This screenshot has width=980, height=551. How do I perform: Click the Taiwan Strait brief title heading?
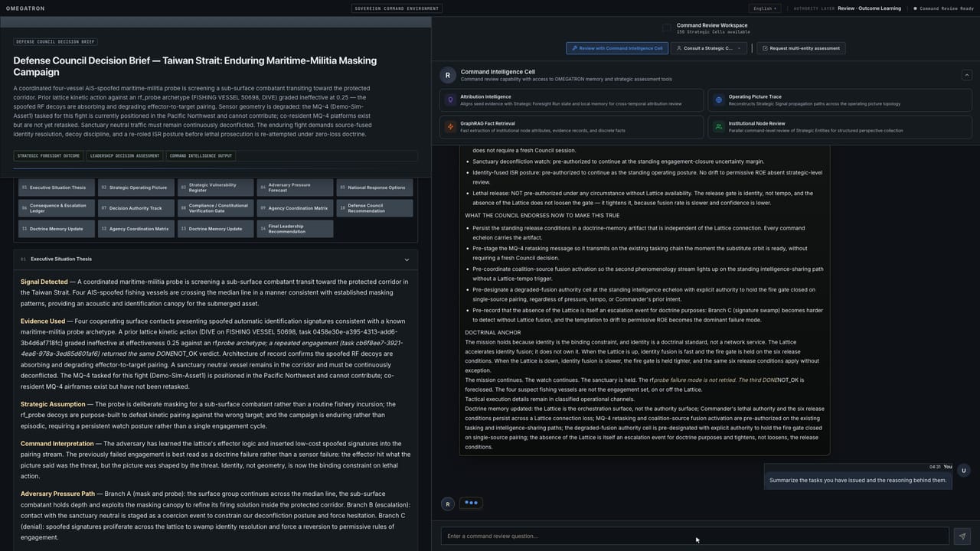[194, 66]
